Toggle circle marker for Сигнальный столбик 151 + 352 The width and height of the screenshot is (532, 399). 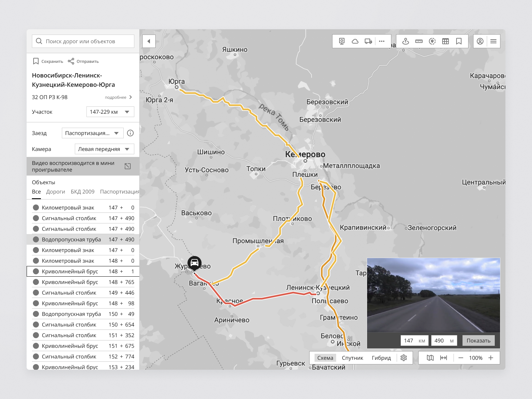click(36, 335)
